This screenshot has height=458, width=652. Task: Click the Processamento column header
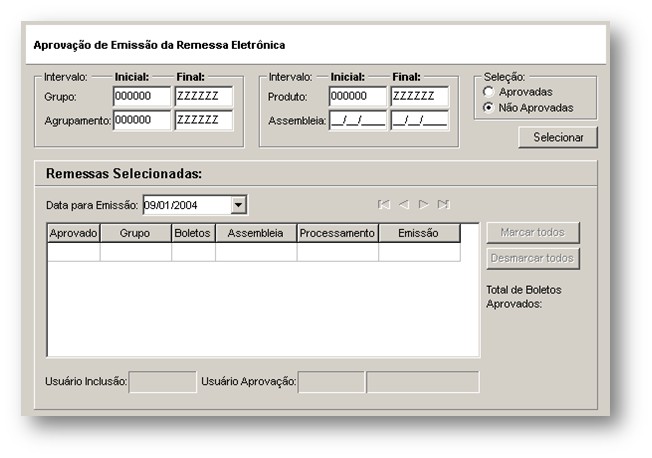[337, 233]
